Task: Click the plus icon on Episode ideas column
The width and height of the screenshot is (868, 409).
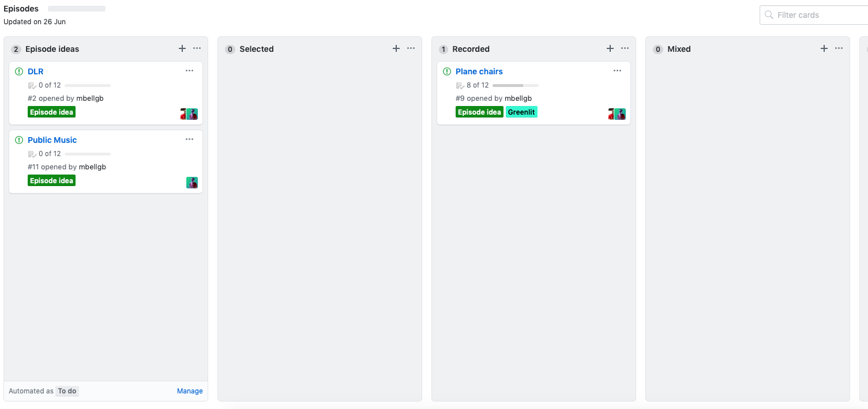Action: tap(182, 48)
